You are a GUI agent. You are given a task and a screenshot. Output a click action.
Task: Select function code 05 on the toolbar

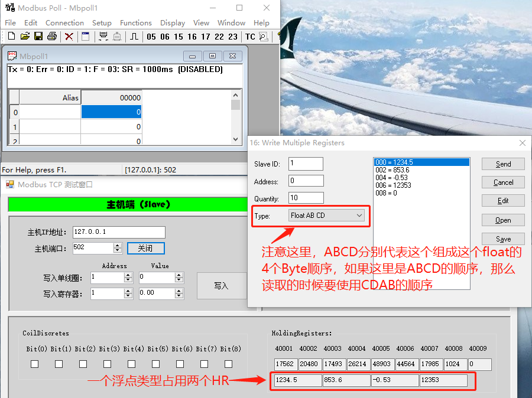click(152, 36)
